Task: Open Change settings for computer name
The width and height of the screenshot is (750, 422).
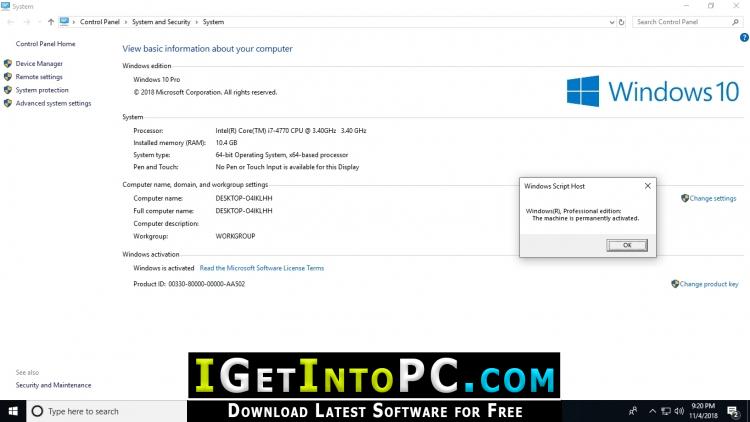Action: (x=713, y=199)
